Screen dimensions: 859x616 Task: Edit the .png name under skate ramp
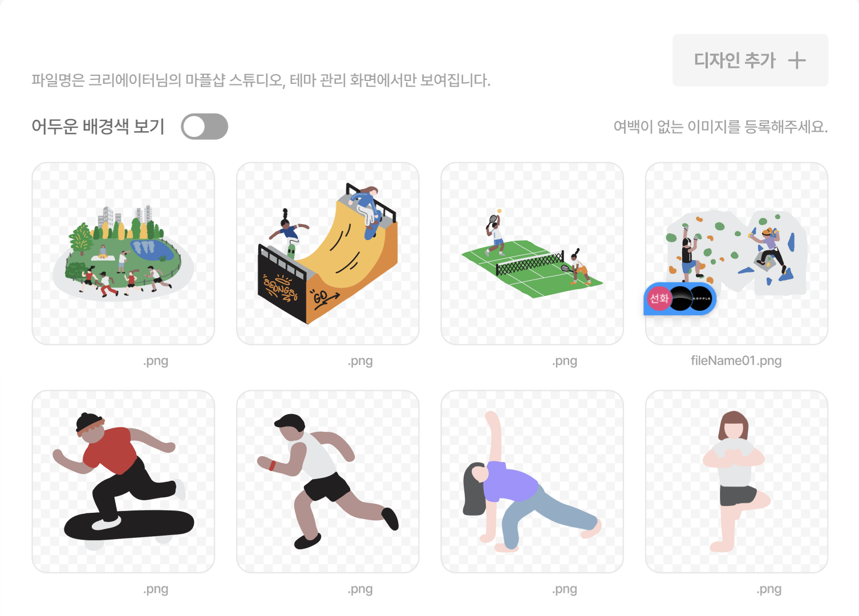click(x=360, y=361)
